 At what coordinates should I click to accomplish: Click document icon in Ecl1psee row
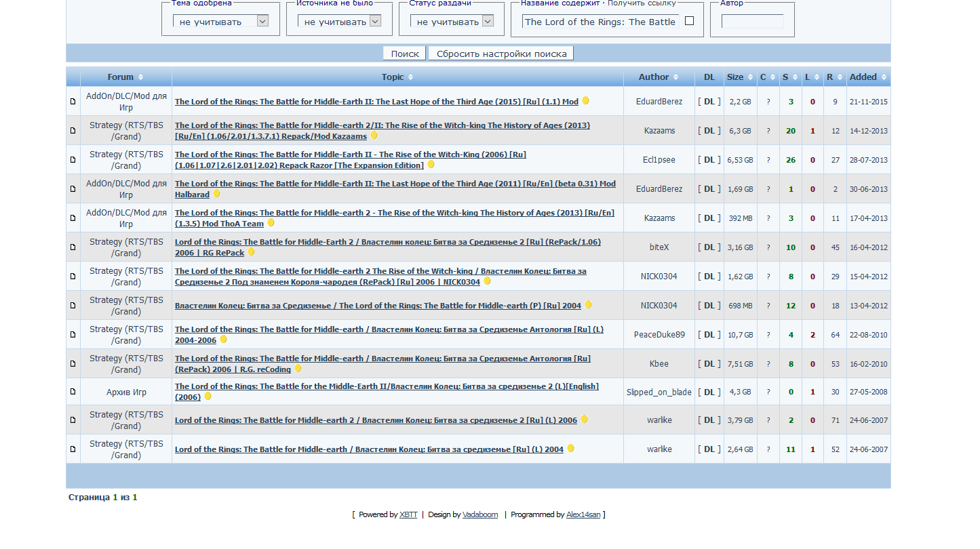73,160
